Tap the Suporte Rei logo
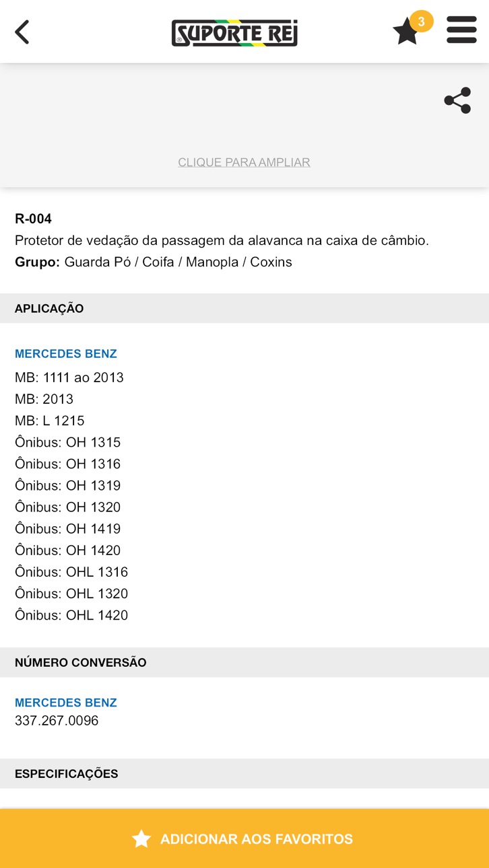Viewport: 489px width, 868px height. coord(234,32)
